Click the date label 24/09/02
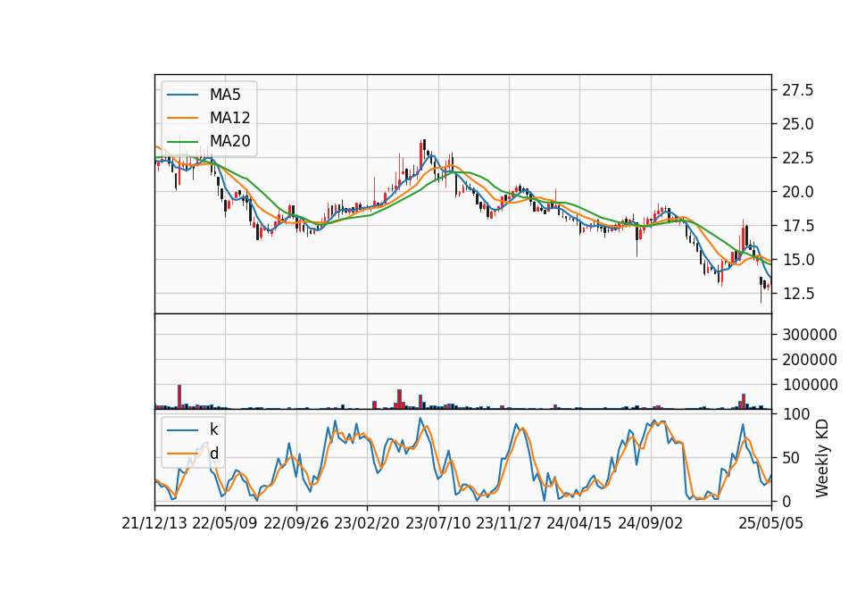 651,523
